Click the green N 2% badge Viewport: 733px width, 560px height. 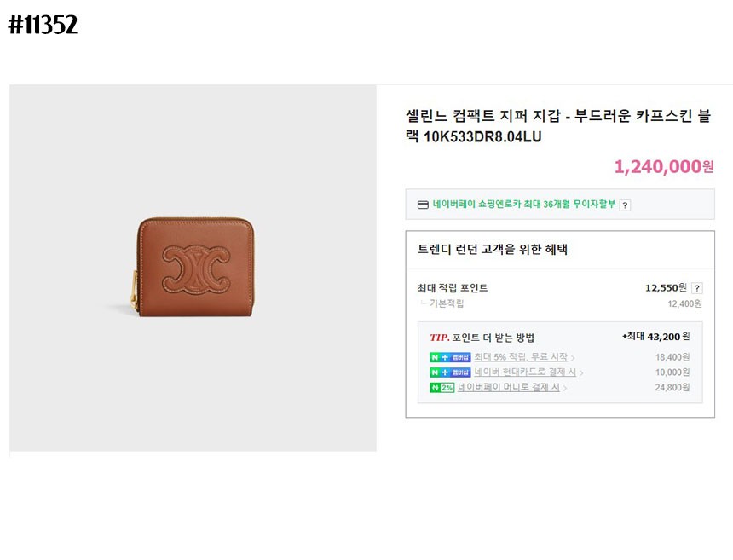(442, 388)
